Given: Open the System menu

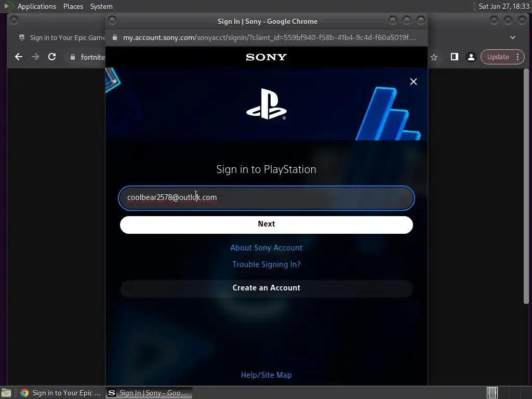Looking at the screenshot, I should pos(101,6).
